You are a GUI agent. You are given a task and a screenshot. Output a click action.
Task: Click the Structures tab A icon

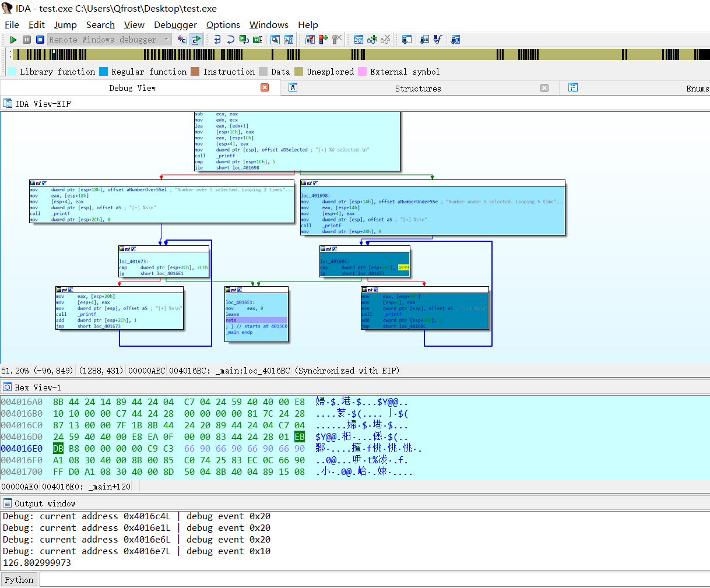click(293, 87)
